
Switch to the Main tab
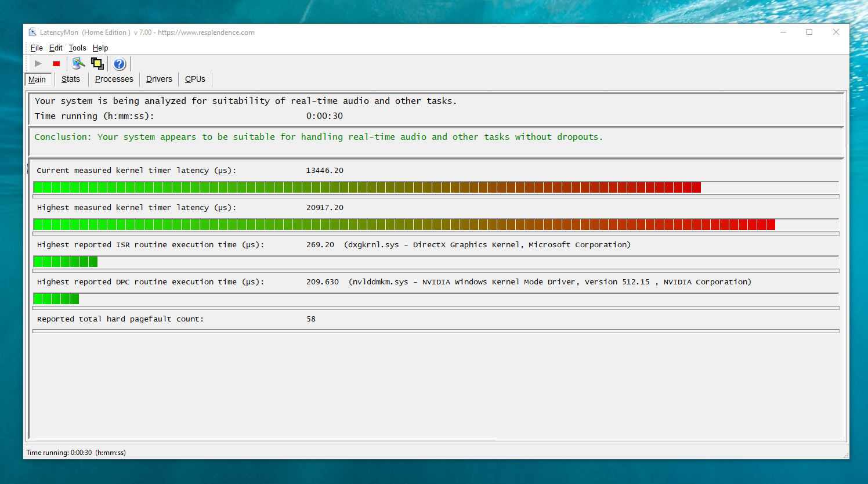(x=37, y=80)
